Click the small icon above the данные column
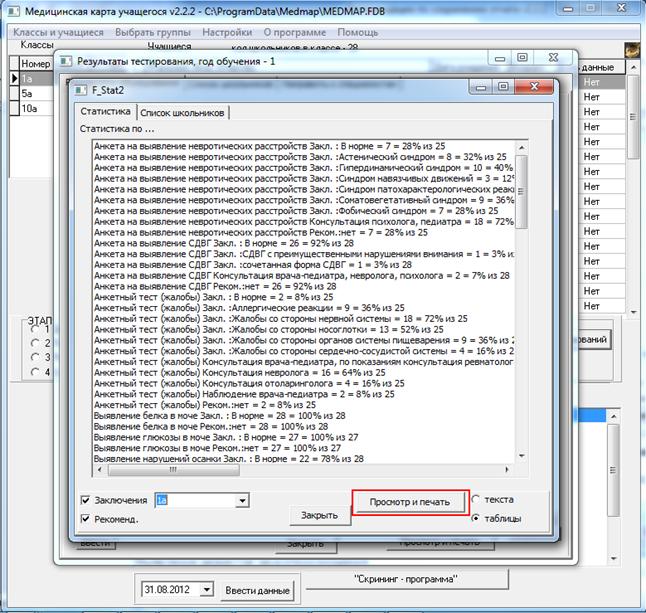The height and width of the screenshot is (613, 646). [632, 51]
